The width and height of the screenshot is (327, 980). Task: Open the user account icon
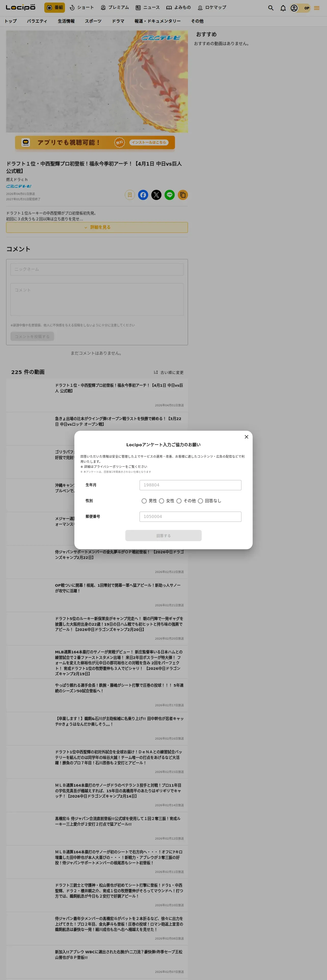[294, 8]
